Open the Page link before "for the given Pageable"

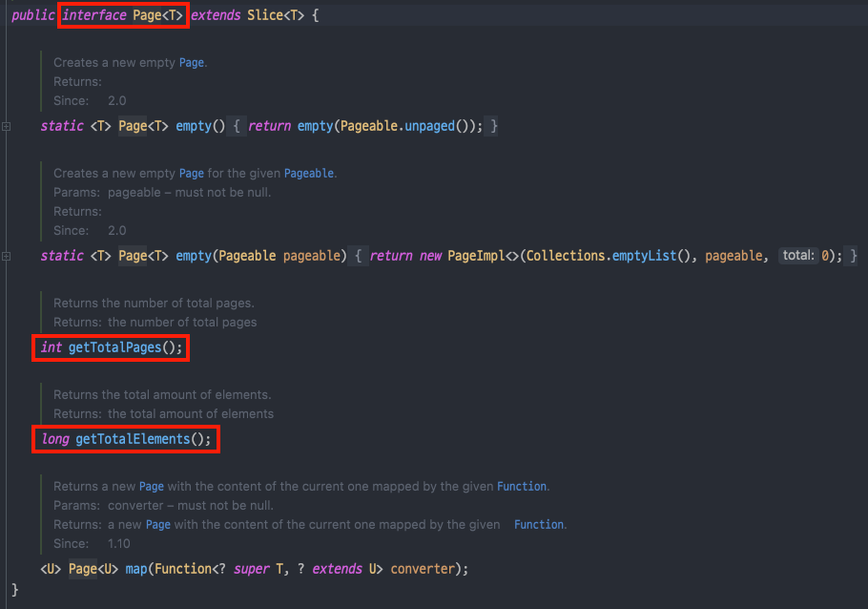pos(192,174)
